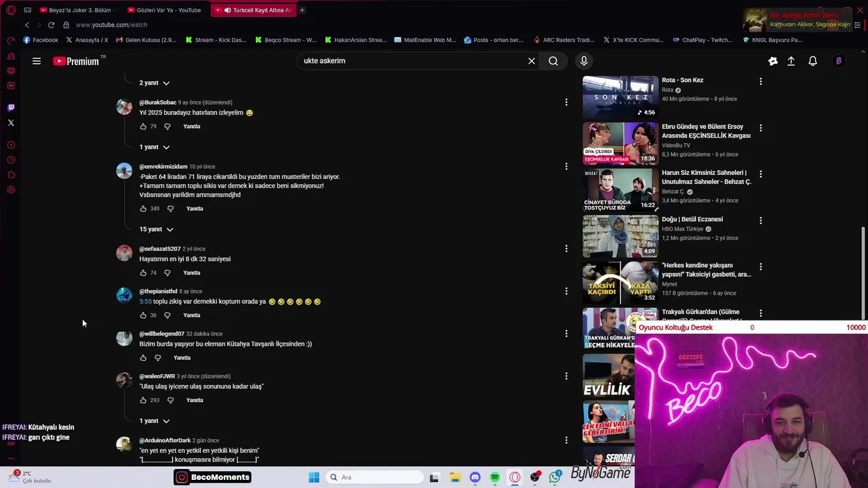Screen dimensions: 868x488
Task: Like the comment by @BurakSobac
Action: pyautogui.click(x=143, y=126)
